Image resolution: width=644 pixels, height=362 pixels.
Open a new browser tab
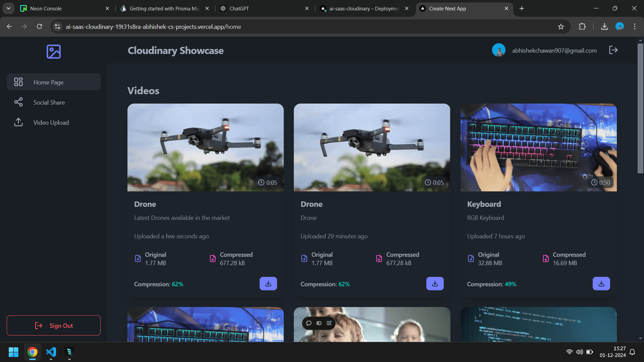click(522, 8)
